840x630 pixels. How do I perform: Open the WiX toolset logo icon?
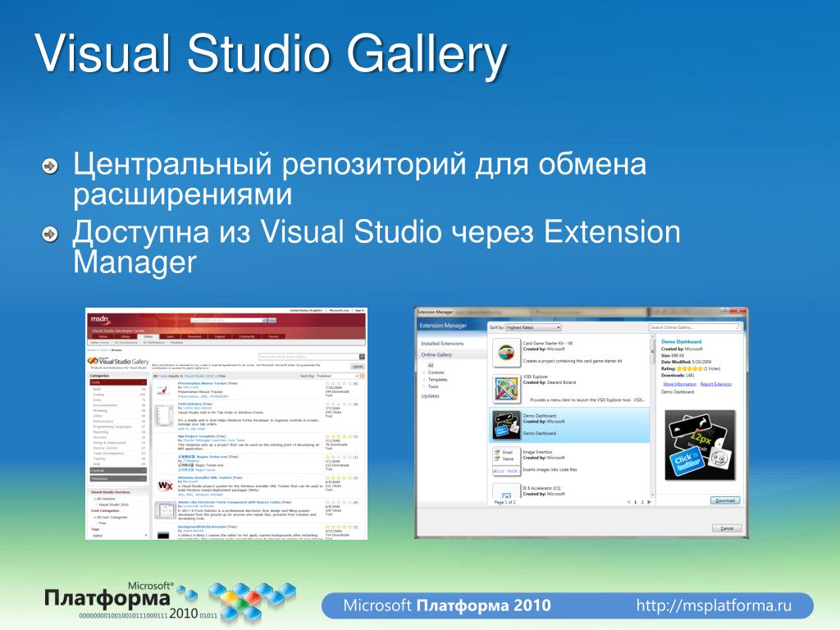tap(165, 486)
